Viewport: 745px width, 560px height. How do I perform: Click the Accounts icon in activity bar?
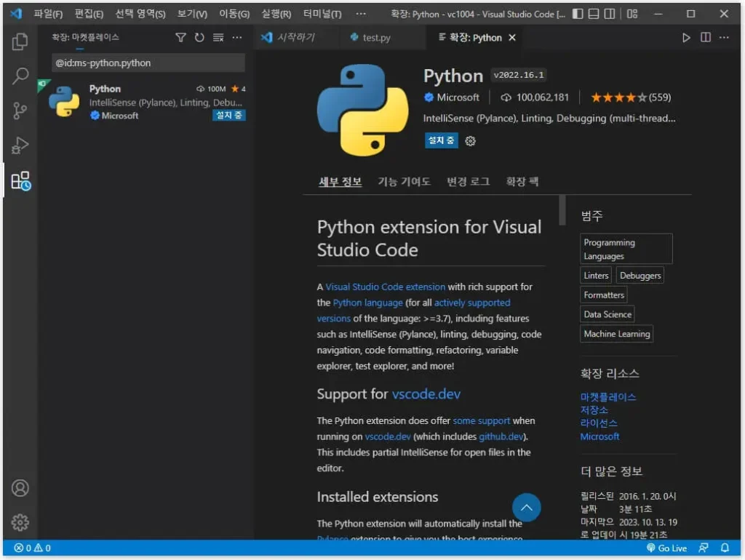coord(20,488)
